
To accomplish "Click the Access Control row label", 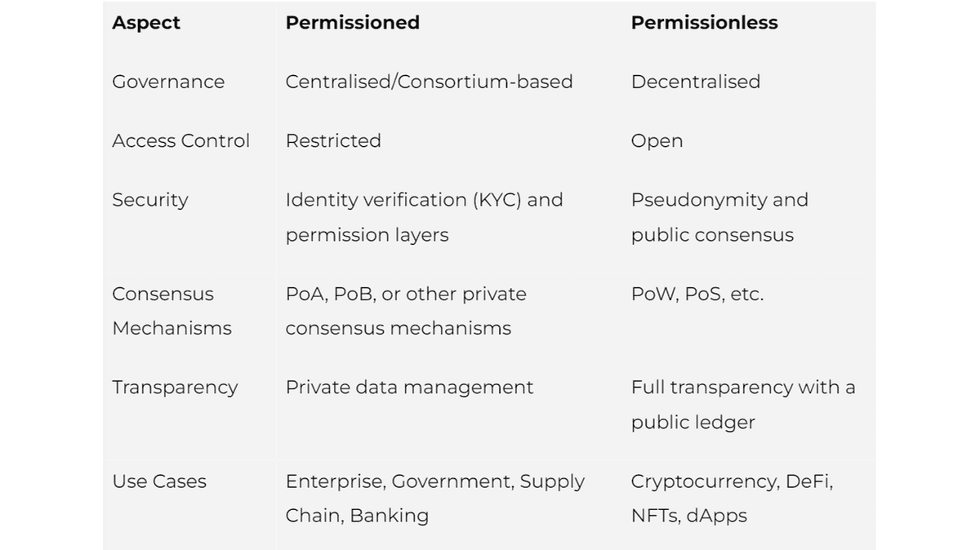I will click(x=180, y=140).
